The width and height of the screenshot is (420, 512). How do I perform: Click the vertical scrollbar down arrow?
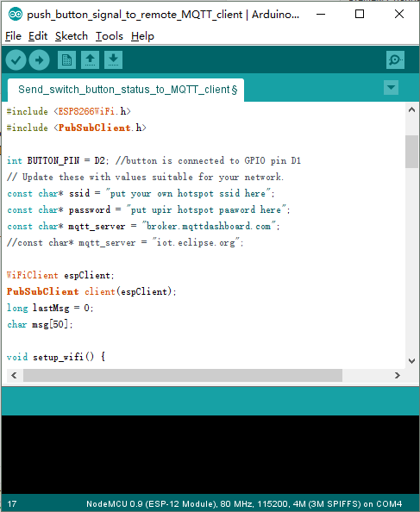click(x=412, y=361)
